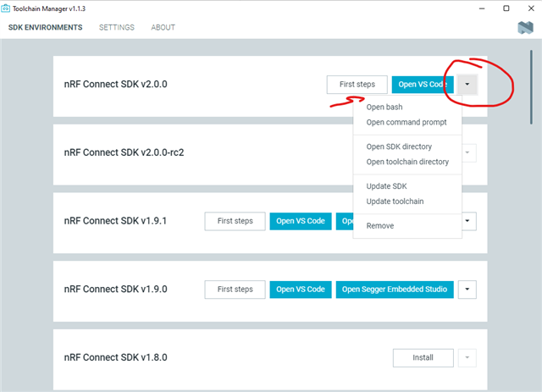Viewport: 542px width, 392px height.
Task: Expand the dropdown arrow for SDK v1.9.1
Action: coord(468,221)
